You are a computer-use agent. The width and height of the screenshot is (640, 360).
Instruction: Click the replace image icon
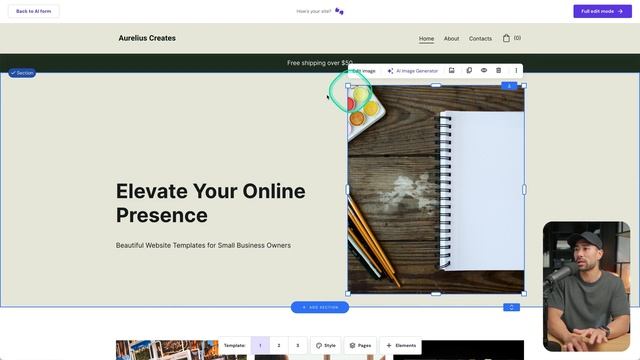pyautogui.click(x=451, y=71)
